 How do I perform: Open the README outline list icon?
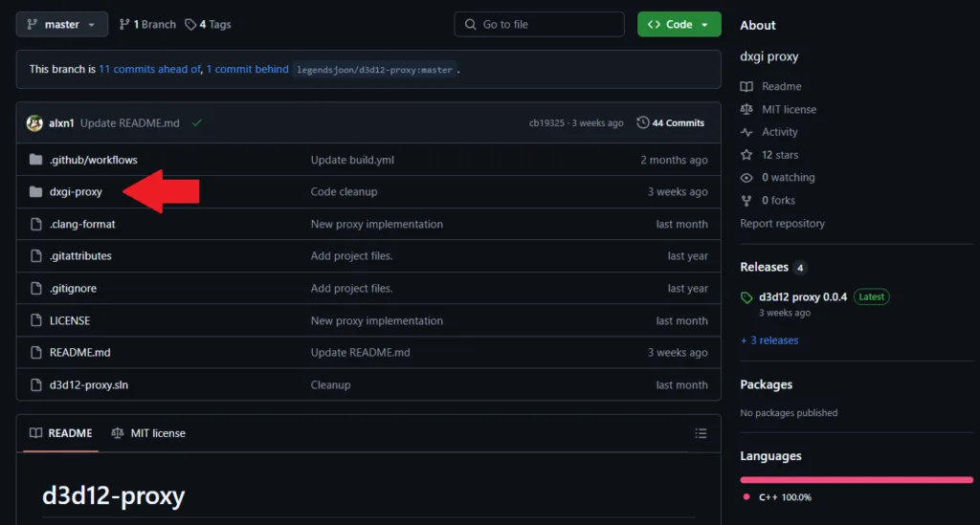tap(701, 433)
